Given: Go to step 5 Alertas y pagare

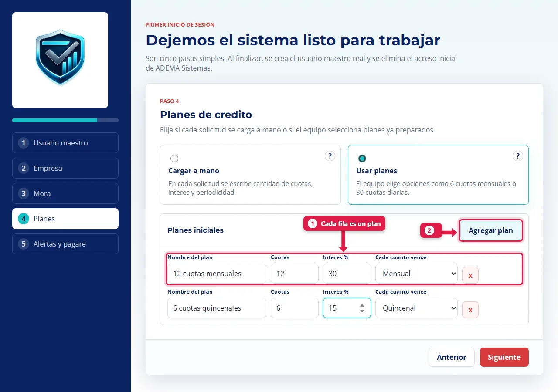Looking at the screenshot, I should tap(65, 244).
